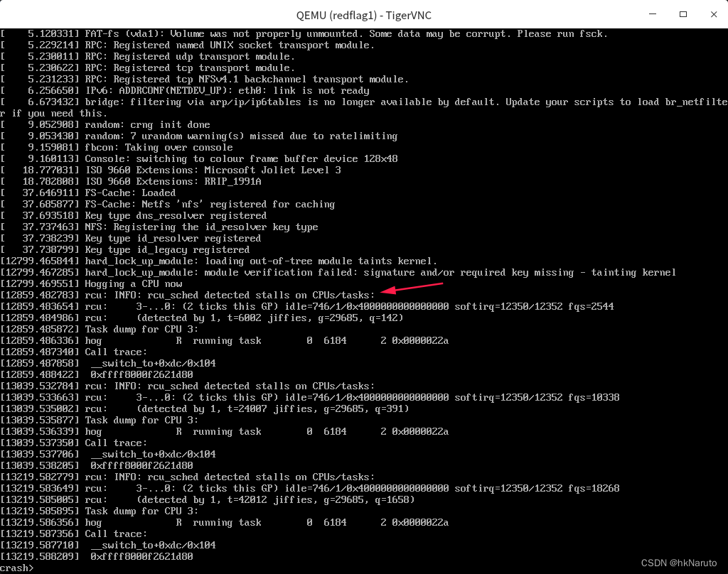
Task: Click the FAT-fs volume warning line
Action: [x=306, y=33]
